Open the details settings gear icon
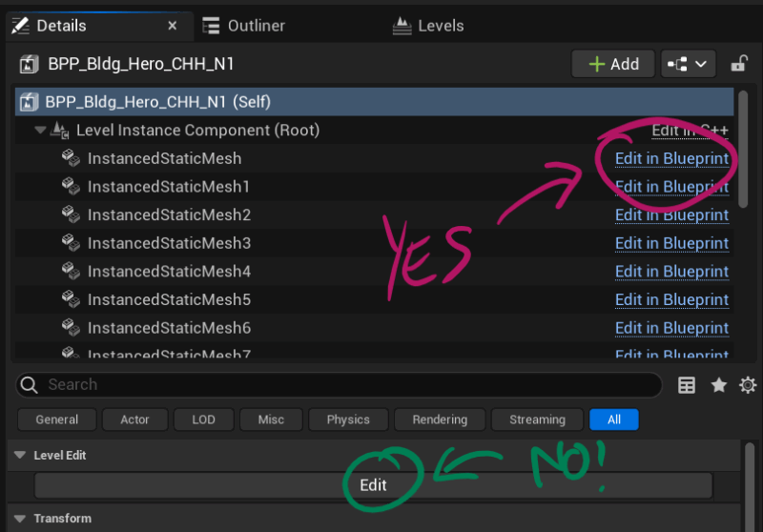The height and width of the screenshot is (532, 763). click(748, 385)
